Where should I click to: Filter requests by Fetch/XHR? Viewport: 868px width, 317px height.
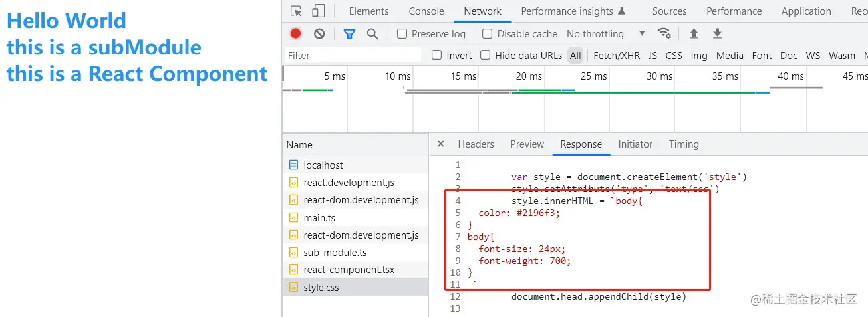click(x=617, y=56)
